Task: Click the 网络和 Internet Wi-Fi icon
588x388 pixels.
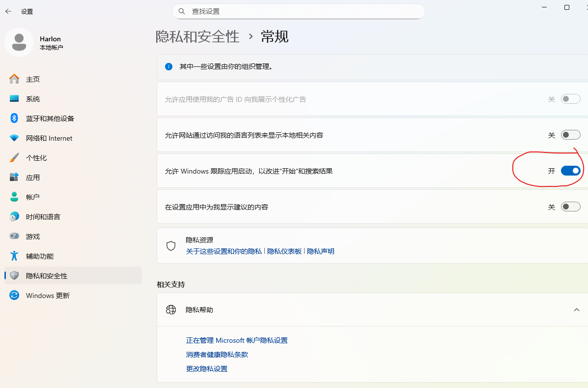Action: pyautogui.click(x=14, y=138)
